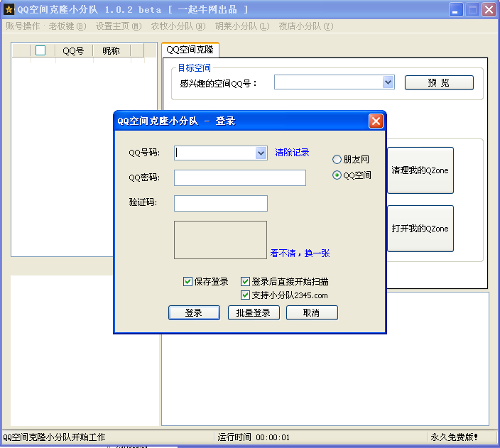The image size is (500, 448).
Task: Switch to the QQ空间克隆 tab
Action: [190, 50]
